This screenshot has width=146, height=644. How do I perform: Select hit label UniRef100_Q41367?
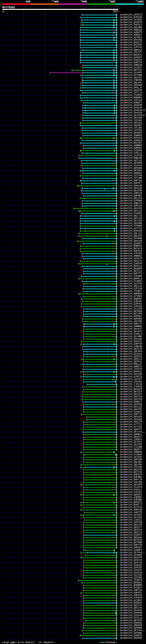131,77
